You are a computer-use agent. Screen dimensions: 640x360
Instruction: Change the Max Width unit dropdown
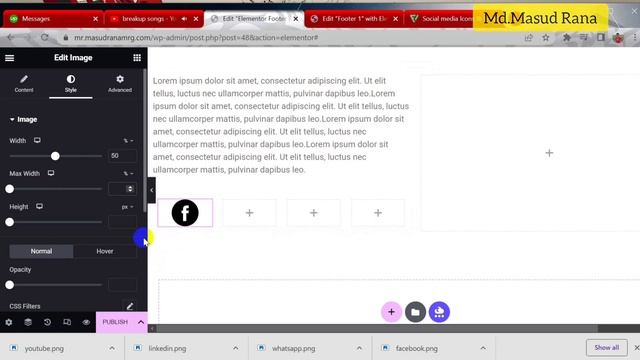[x=128, y=173]
